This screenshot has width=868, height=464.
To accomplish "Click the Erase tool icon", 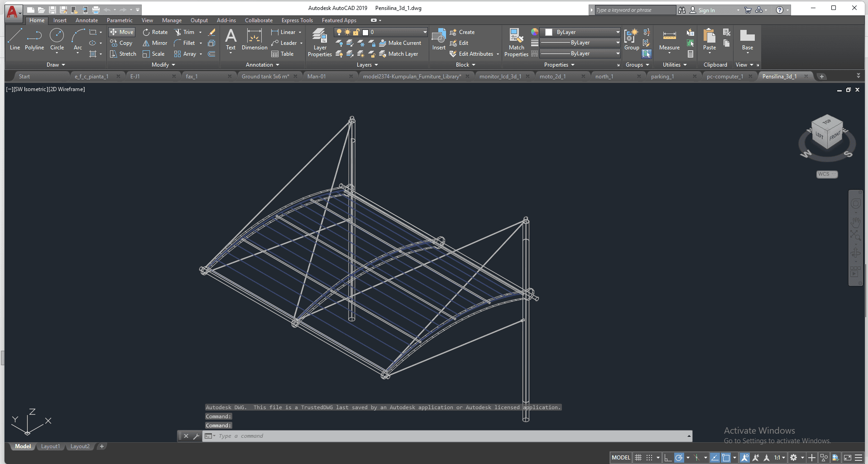I will [211, 32].
